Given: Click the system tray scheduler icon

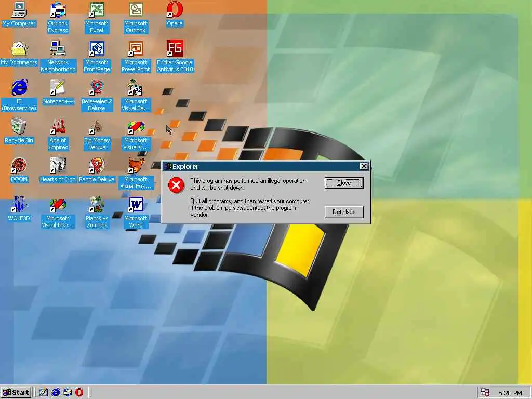Looking at the screenshot, I should pyautogui.click(x=485, y=393).
